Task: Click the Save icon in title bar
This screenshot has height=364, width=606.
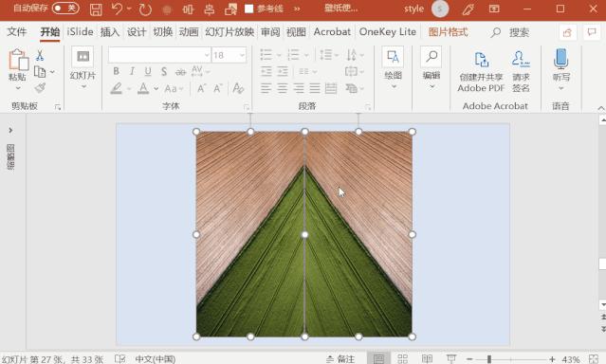Action: (96, 9)
